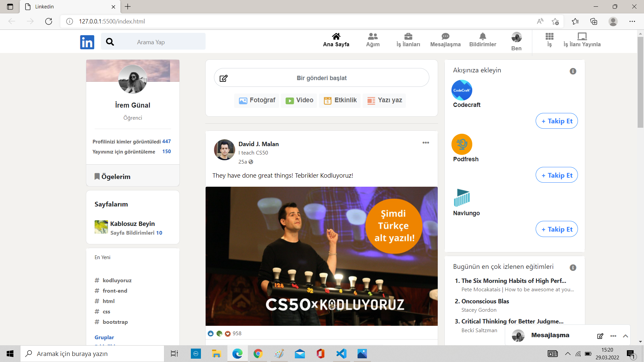Open the kodluyoruz hashtag link
The image size is (644, 362).
(117, 280)
